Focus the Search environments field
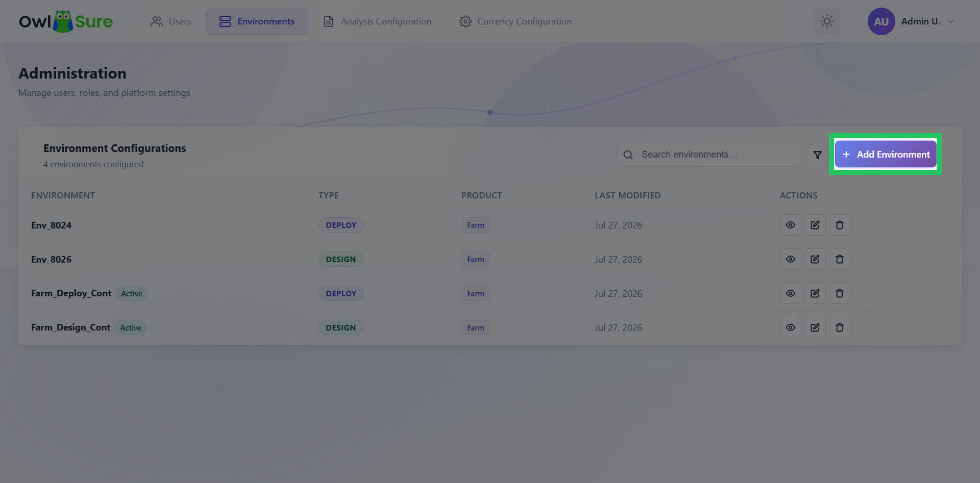Viewport: 980px width, 483px height. [x=708, y=155]
